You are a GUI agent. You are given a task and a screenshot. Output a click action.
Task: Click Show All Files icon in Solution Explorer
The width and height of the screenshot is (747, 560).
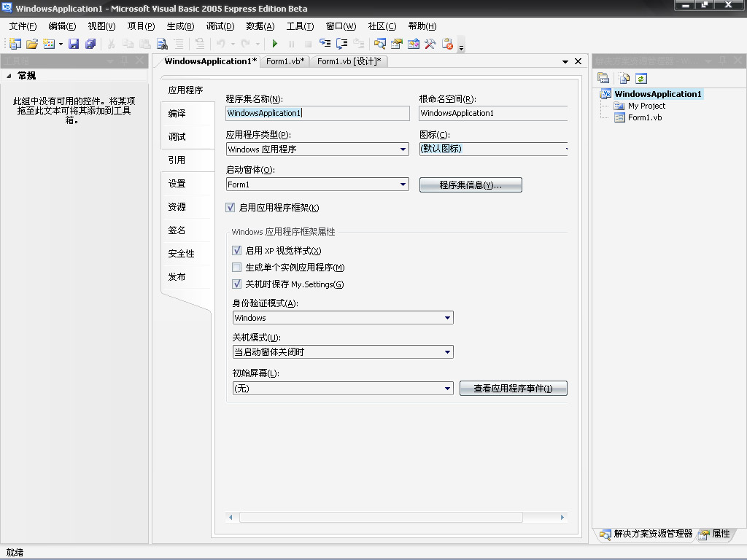click(624, 78)
